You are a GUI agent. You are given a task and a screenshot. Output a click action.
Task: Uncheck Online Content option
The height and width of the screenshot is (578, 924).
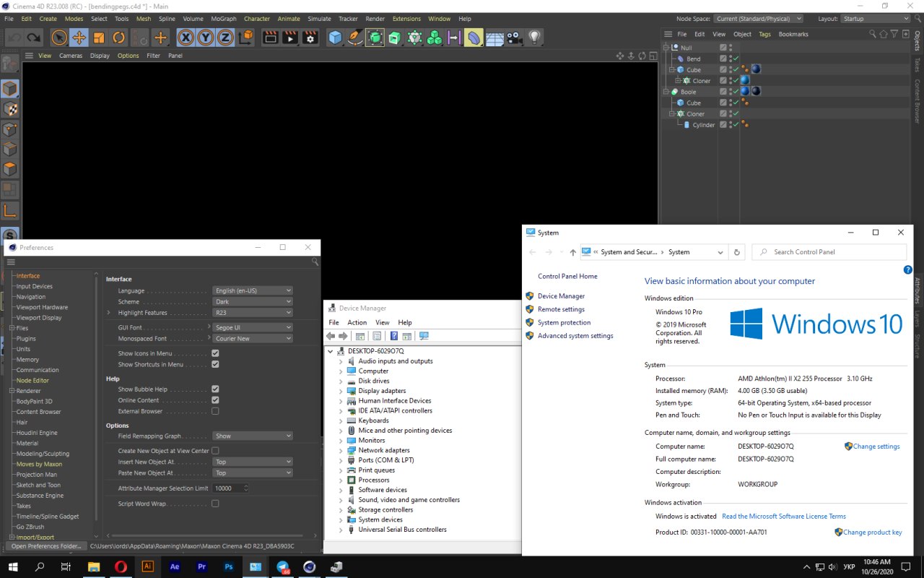click(215, 400)
